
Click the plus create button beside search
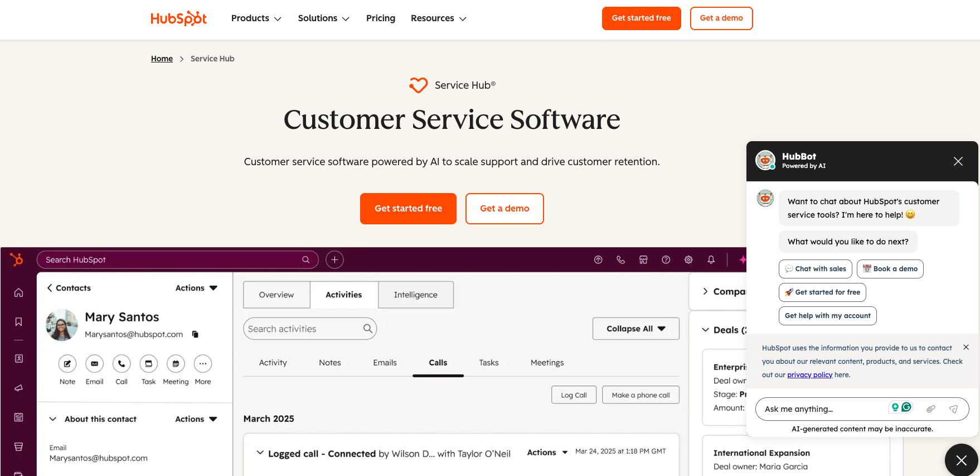[334, 259]
